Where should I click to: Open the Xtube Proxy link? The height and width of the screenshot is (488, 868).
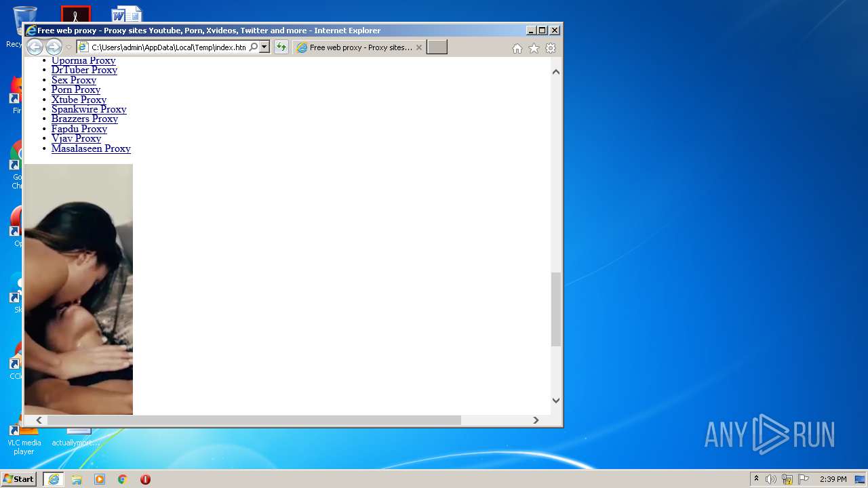pos(79,100)
